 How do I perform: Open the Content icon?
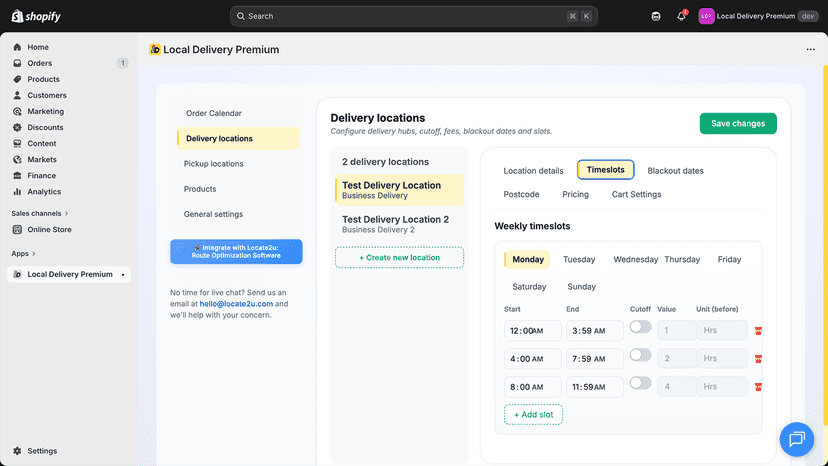tap(17, 143)
